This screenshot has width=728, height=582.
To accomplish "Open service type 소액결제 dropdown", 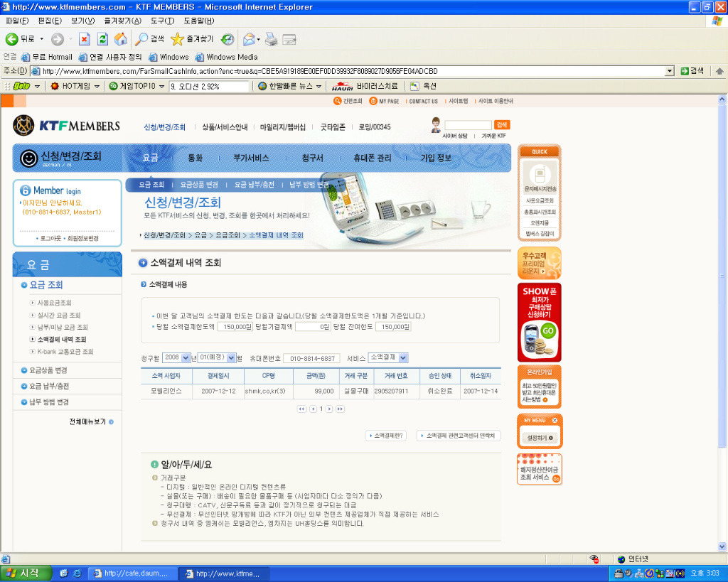I will 403,357.
